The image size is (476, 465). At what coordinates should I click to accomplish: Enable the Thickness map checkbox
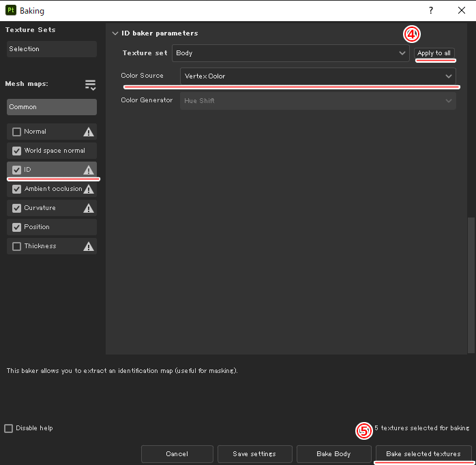pyautogui.click(x=17, y=247)
